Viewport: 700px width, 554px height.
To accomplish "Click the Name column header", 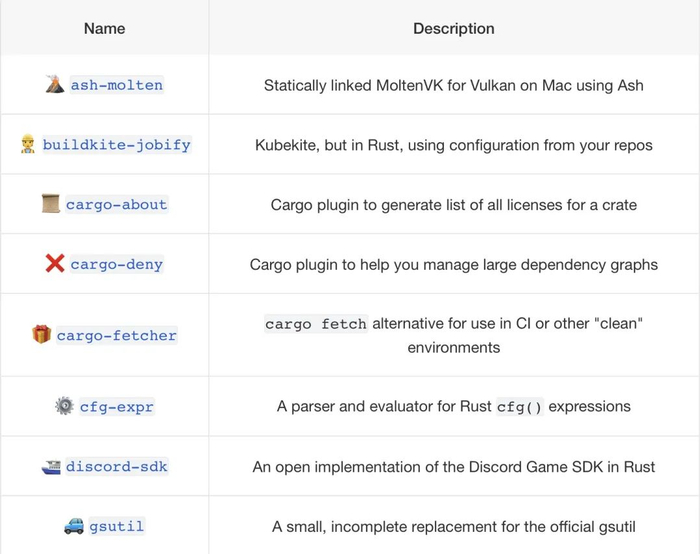I will [104, 29].
